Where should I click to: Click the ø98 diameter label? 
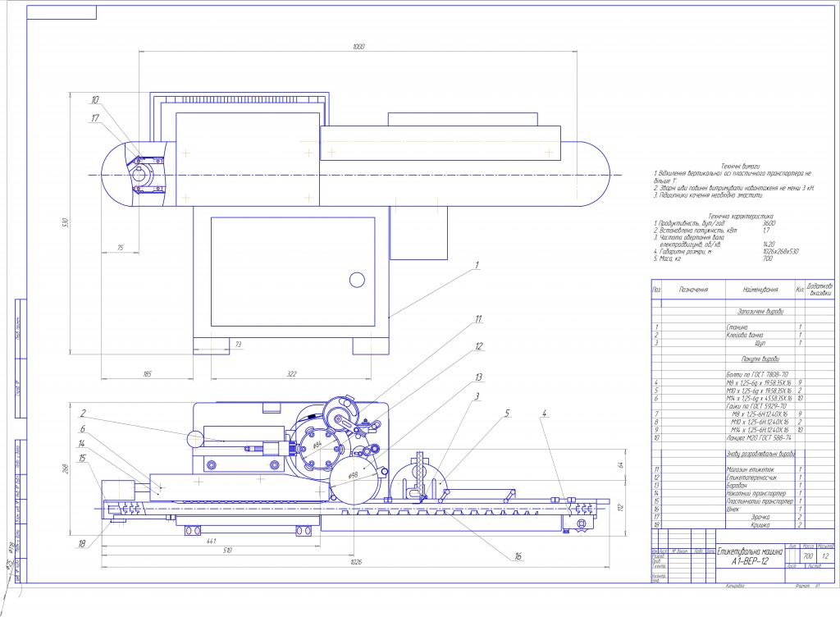click(x=353, y=475)
